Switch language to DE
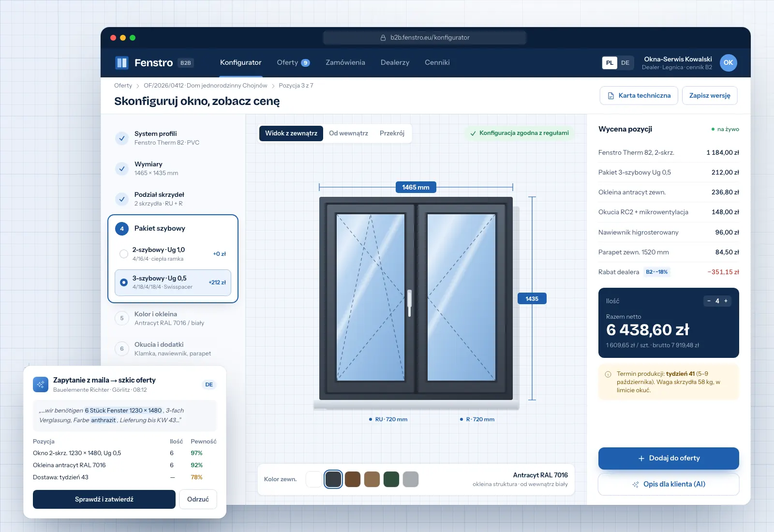The width and height of the screenshot is (774, 532). [625, 63]
